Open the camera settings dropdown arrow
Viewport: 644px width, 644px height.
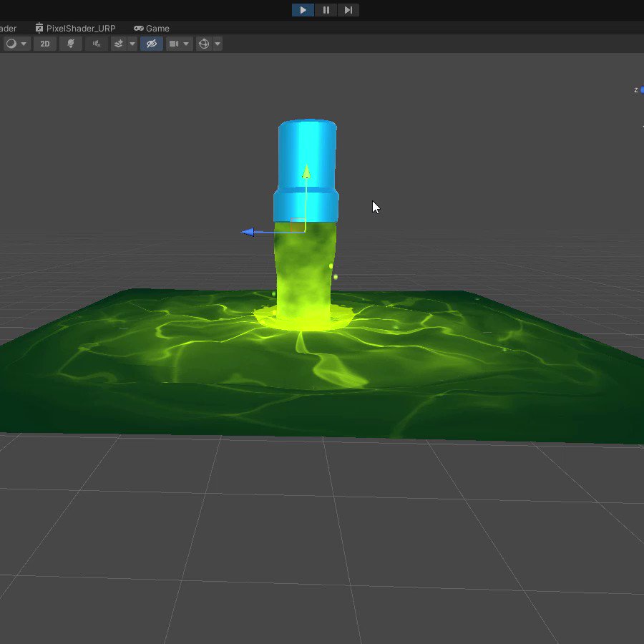187,44
